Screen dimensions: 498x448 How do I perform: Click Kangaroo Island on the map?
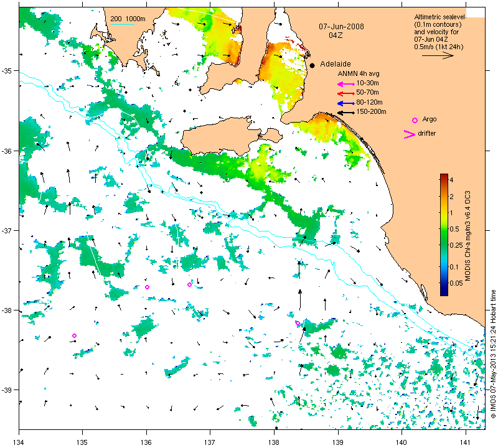pyautogui.click(x=222, y=136)
